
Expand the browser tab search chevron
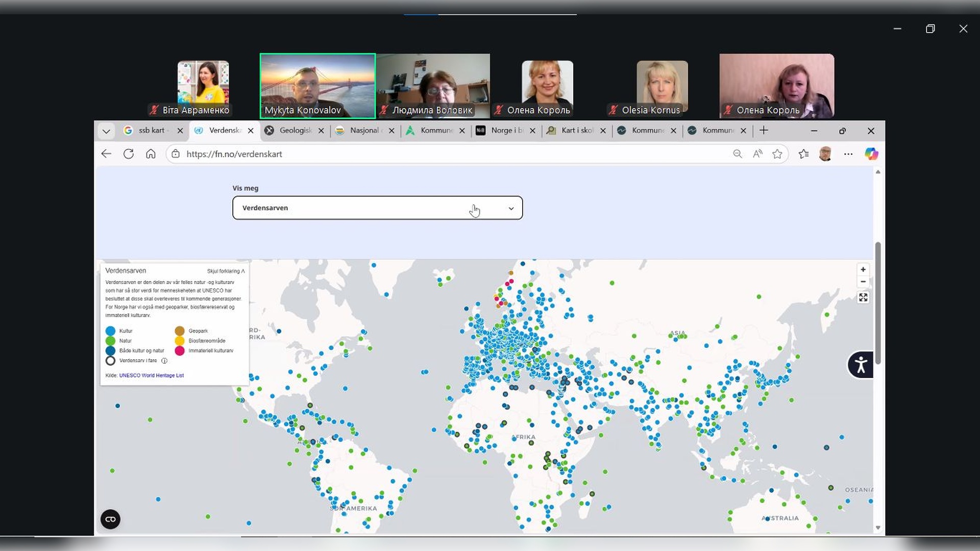point(106,131)
